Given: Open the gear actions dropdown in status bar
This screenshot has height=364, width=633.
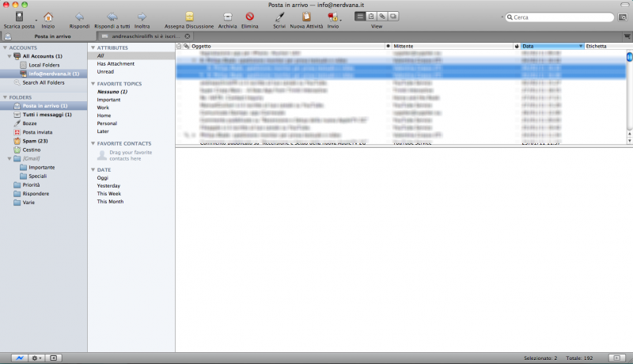Looking at the screenshot, I should click(x=36, y=358).
